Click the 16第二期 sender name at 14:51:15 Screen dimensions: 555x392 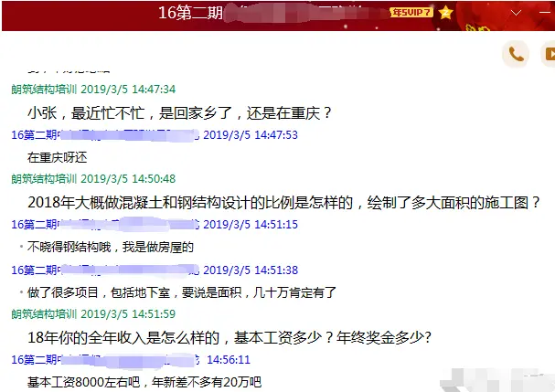[105, 224]
